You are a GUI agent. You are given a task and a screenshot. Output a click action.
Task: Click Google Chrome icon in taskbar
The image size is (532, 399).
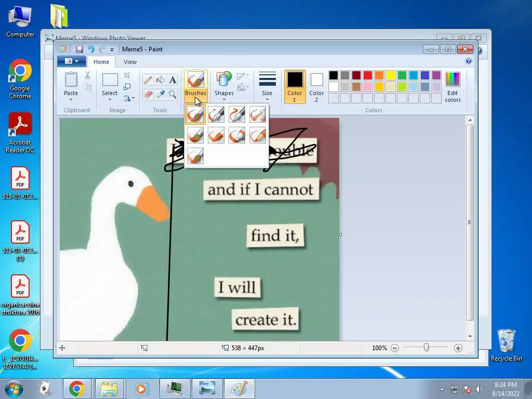(77, 389)
